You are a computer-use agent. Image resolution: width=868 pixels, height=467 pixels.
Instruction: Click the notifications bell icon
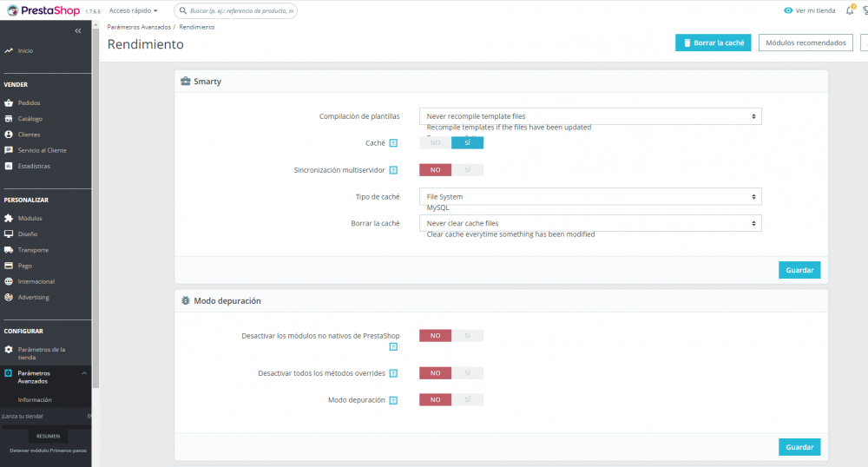pos(850,10)
